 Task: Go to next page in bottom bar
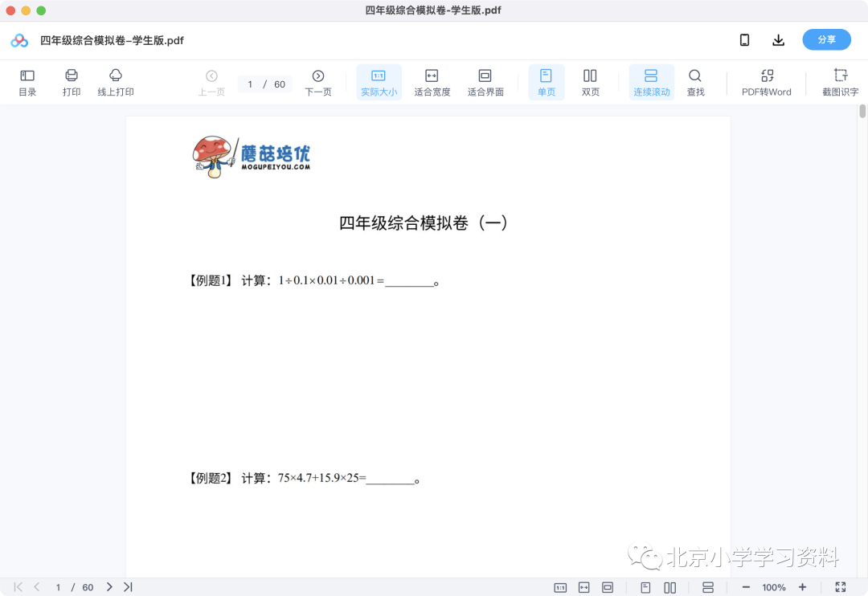(109, 587)
